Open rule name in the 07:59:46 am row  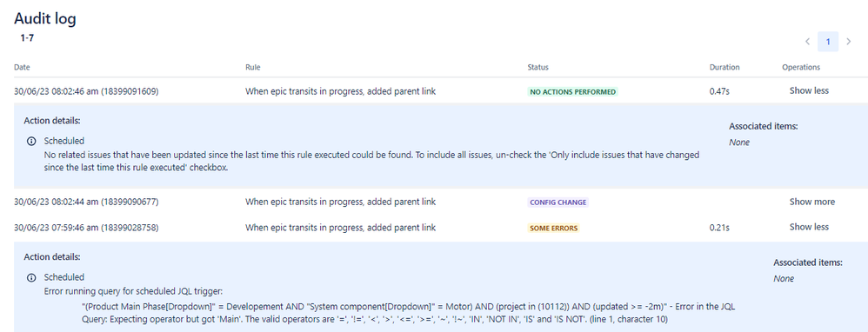click(340, 228)
